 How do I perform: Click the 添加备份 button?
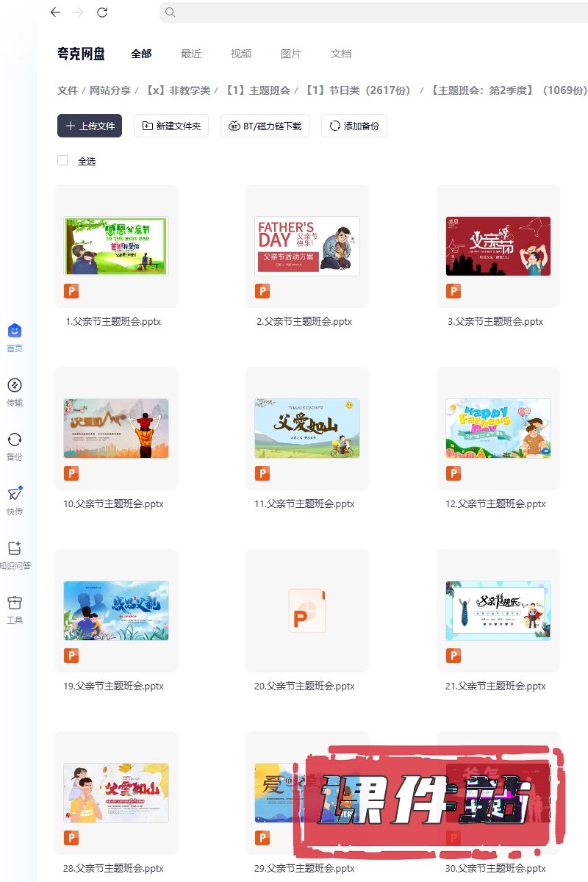click(354, 126)
